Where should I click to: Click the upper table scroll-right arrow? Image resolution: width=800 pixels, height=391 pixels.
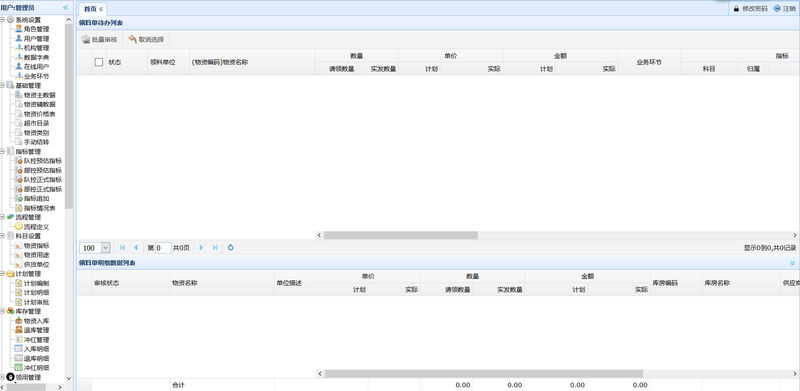click(x=795, y=235)
